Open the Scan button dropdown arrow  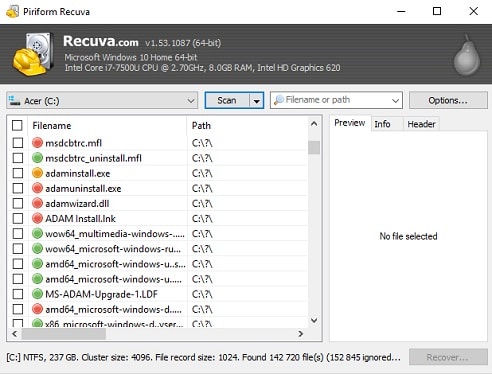(256, 101)
